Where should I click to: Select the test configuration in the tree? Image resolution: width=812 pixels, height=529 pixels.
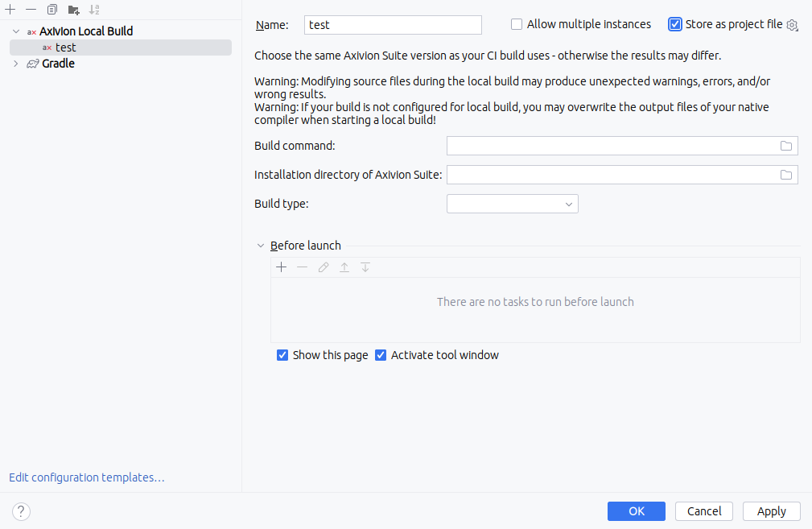tap(121, 48)
